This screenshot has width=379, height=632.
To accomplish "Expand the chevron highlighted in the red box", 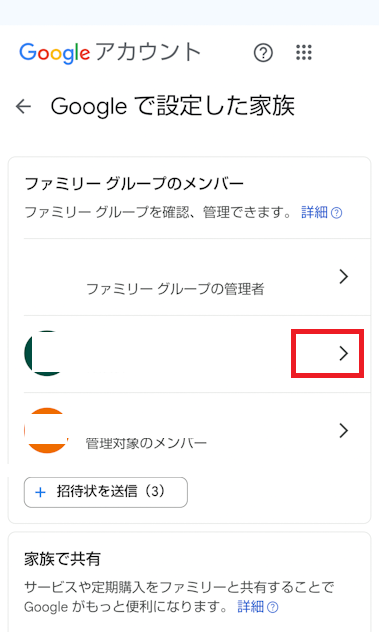I will point(344,353).
